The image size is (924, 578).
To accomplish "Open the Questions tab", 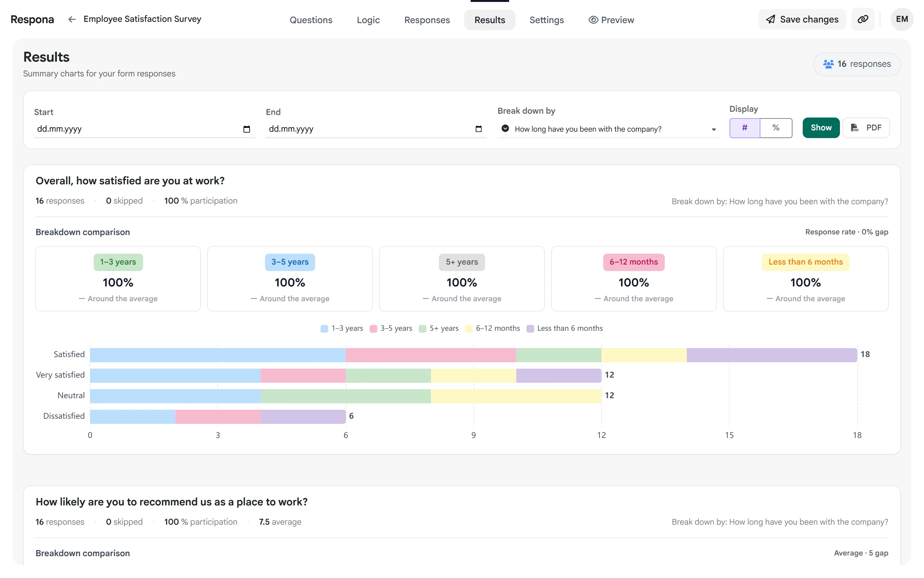I will click(x=311, y=20).
